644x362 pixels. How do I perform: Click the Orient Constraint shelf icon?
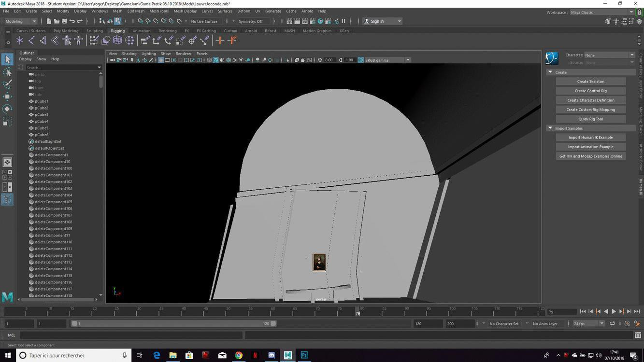coord(169,41)
